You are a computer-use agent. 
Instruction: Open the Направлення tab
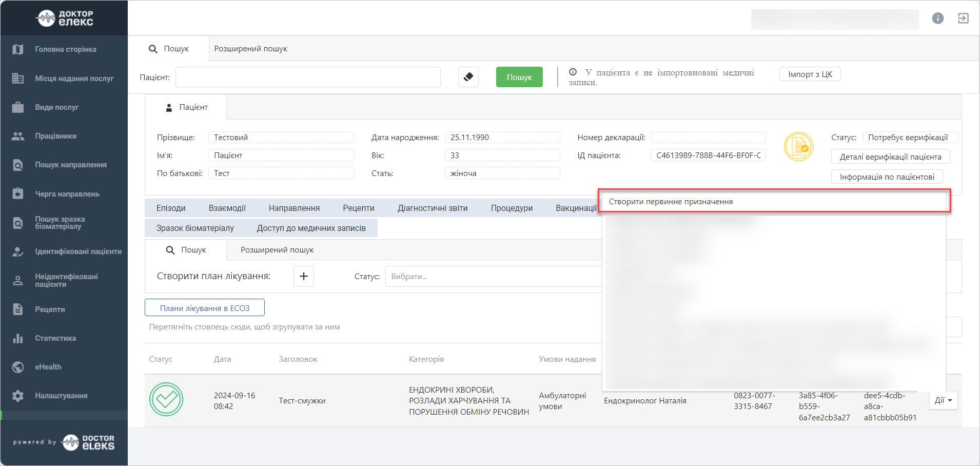(294, 208)
